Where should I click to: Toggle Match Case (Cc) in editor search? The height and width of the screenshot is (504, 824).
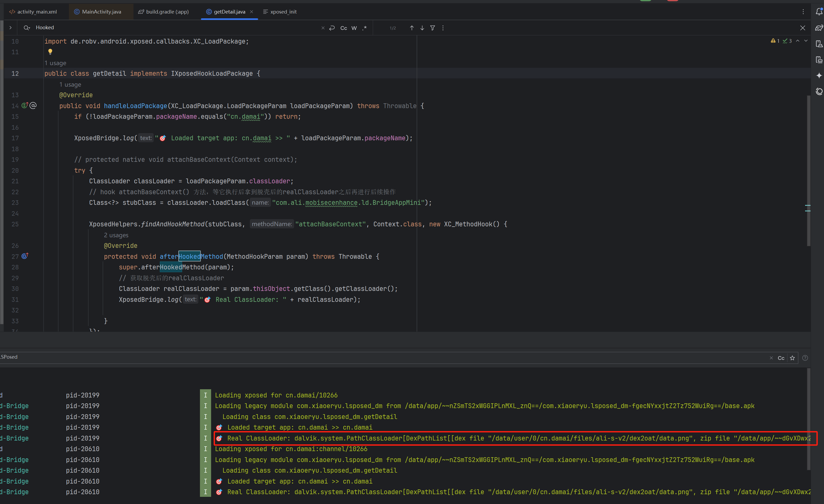(344, 28)
